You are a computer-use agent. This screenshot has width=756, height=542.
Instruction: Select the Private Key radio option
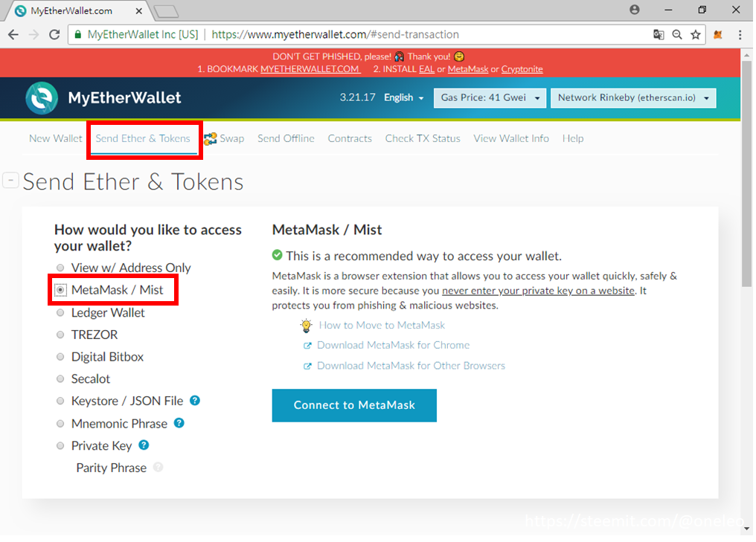tap(60, 446)
